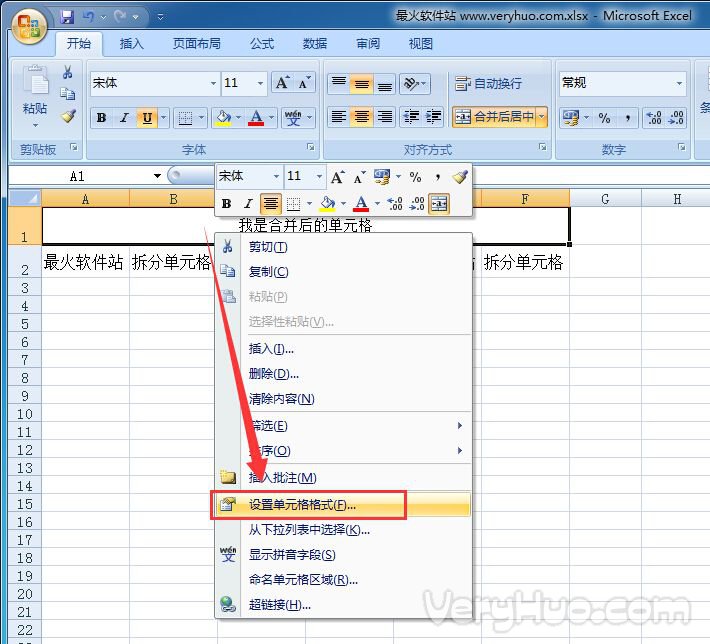This screenshot has height=644, width=710.
Task: Switch to the 页面布局 ribbon tab
Action: (x=197, y=43)
